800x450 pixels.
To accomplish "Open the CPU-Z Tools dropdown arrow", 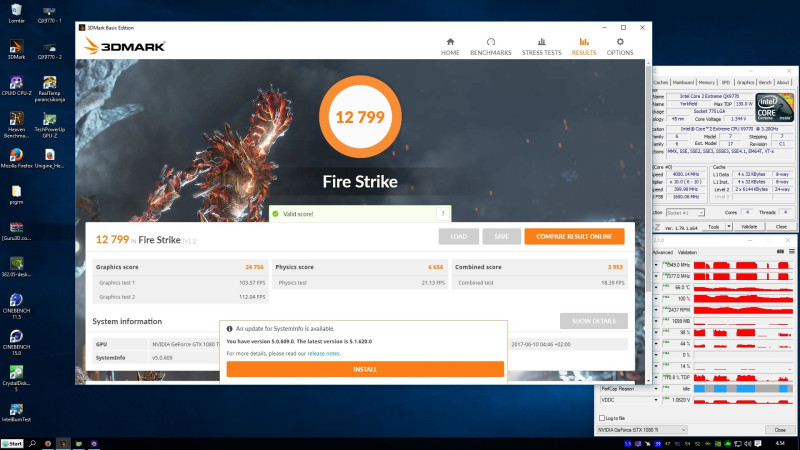I will (x=729, y=227).
